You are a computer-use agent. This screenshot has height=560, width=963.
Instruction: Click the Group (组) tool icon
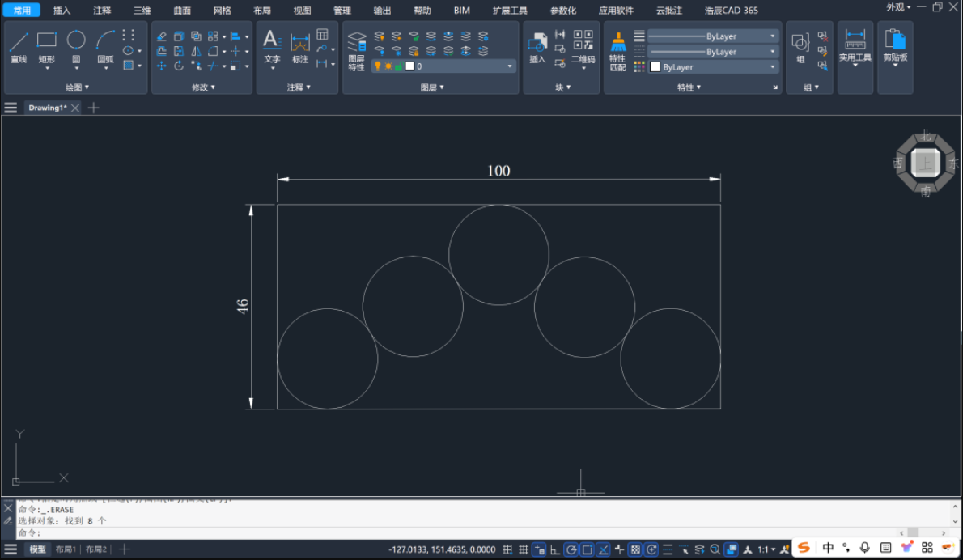(800, 48)
